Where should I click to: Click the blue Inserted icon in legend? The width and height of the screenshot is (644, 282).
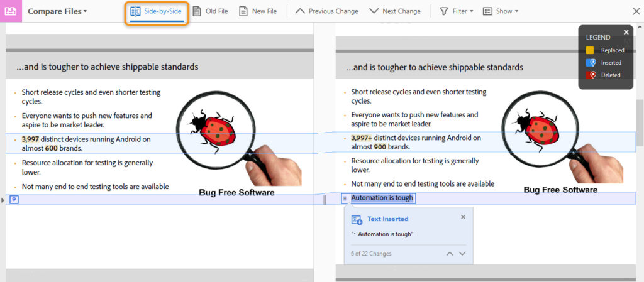click(590, 63)
